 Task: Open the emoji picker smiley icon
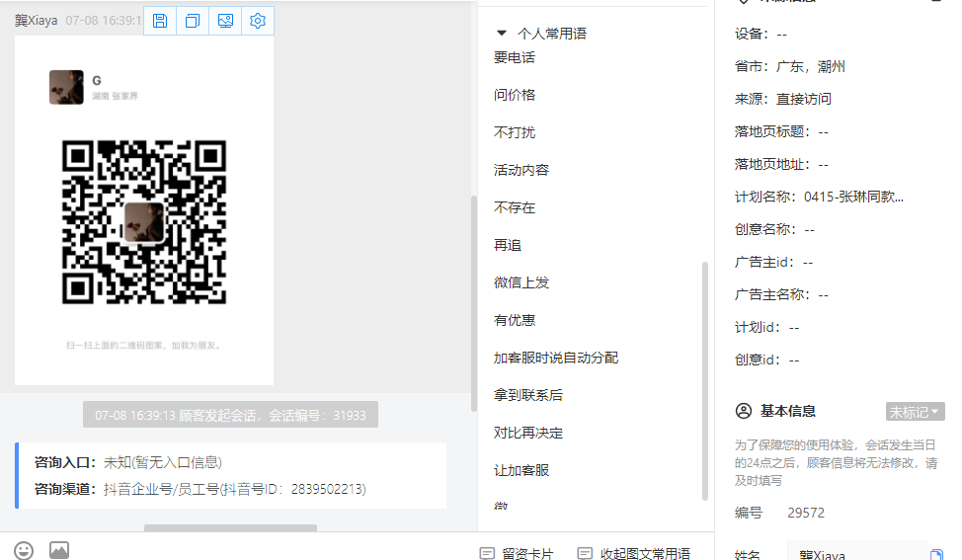pyautogui.click(x=24, y=550)
